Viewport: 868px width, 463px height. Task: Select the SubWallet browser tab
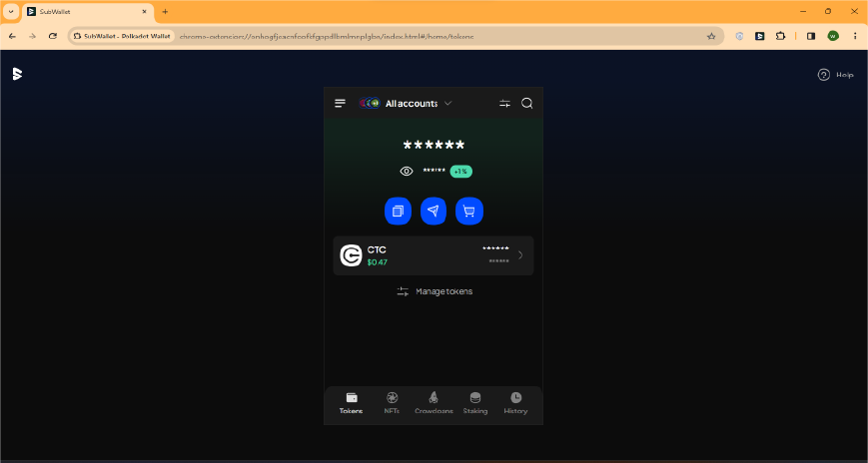click(88, 12)
